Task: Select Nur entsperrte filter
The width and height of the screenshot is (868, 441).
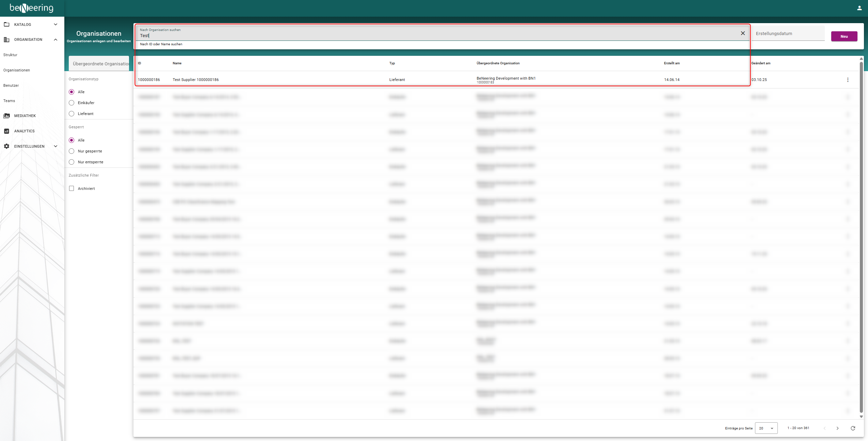Action: (71, 162)
